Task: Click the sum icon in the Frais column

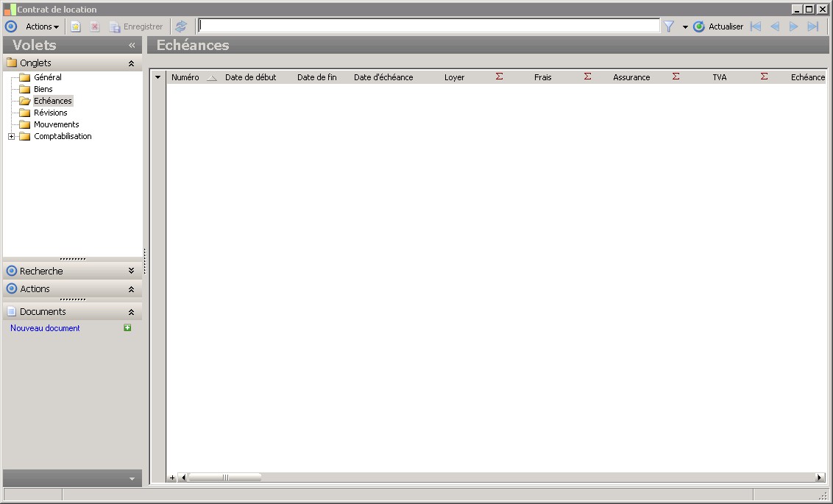Action: coord(587,77)
